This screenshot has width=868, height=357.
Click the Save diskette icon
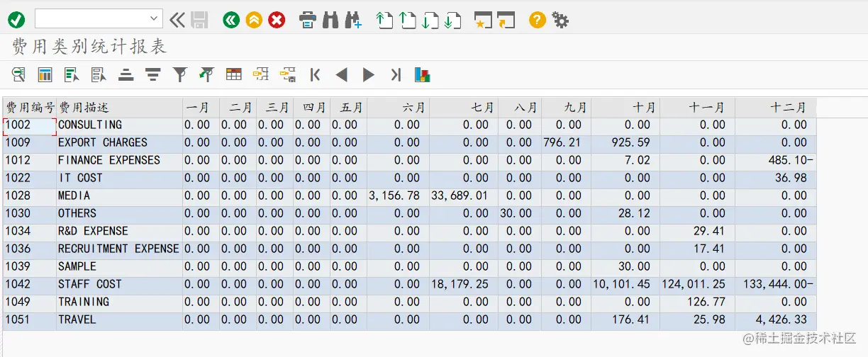click(x=199, y=20)
